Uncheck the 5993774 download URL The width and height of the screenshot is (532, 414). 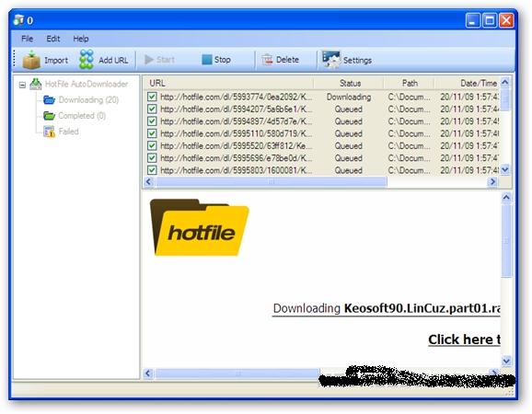pyautogui.click(x=152, y=97)
